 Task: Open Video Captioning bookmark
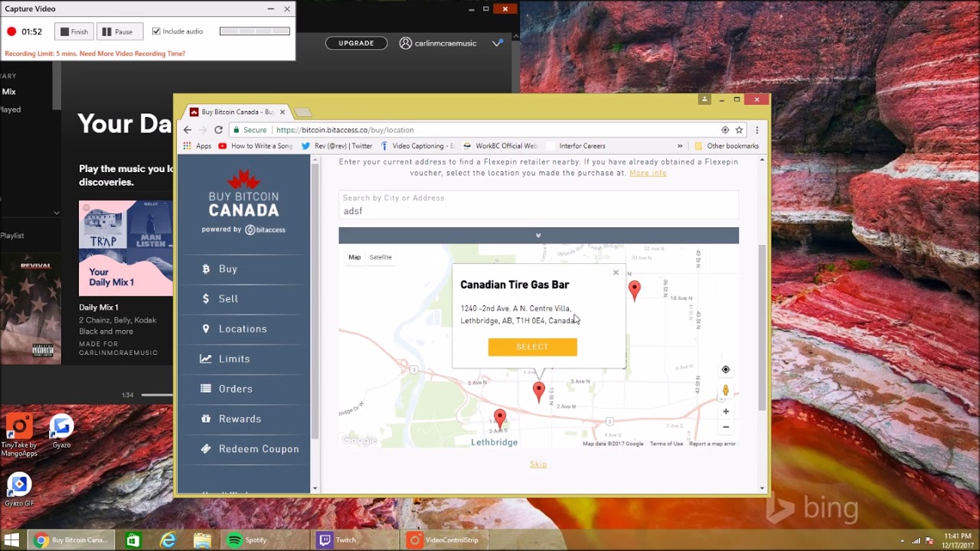click(417, 146)
